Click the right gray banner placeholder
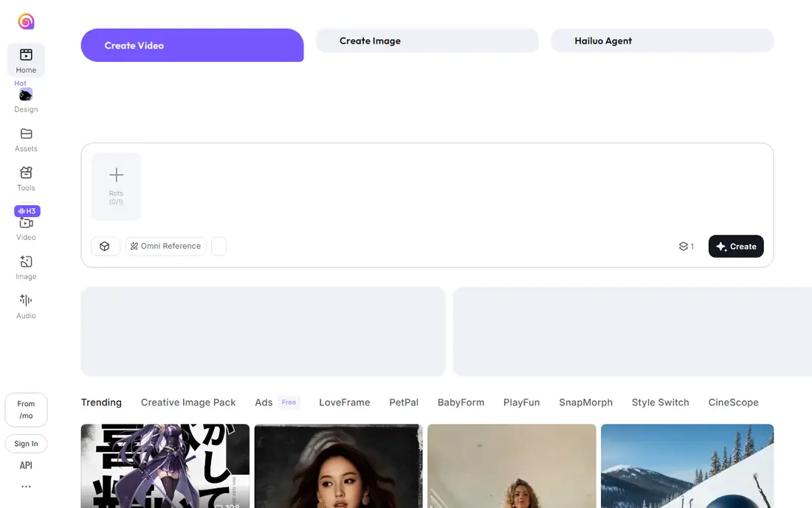The width and height of the screenshot is (812, 508). (x=633, y=332)
